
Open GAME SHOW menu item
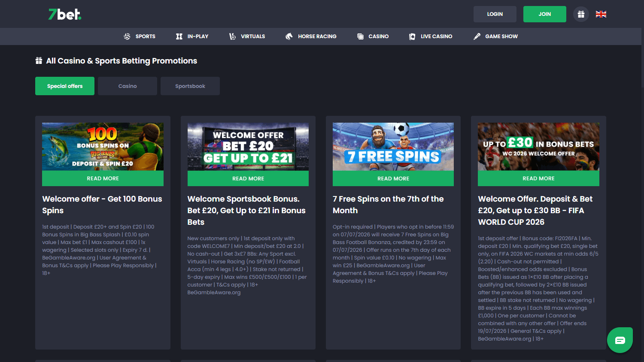pyautogui.click(x=501, y=36)
